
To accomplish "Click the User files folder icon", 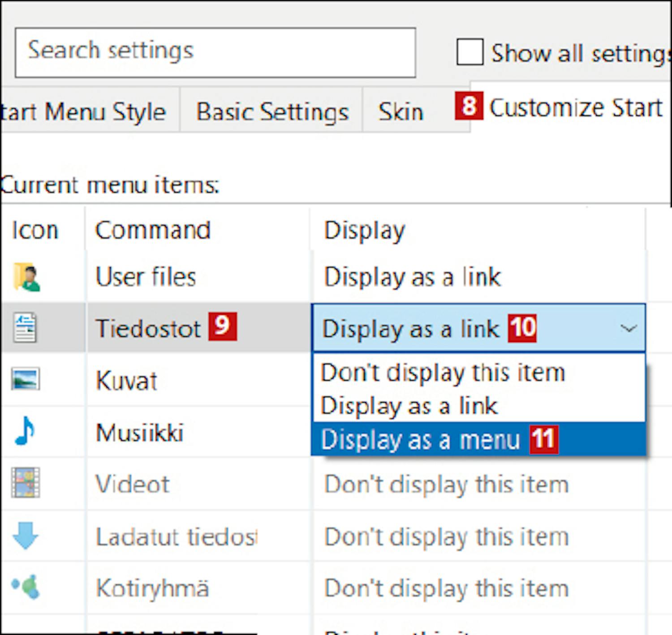I will click(26, 277).
